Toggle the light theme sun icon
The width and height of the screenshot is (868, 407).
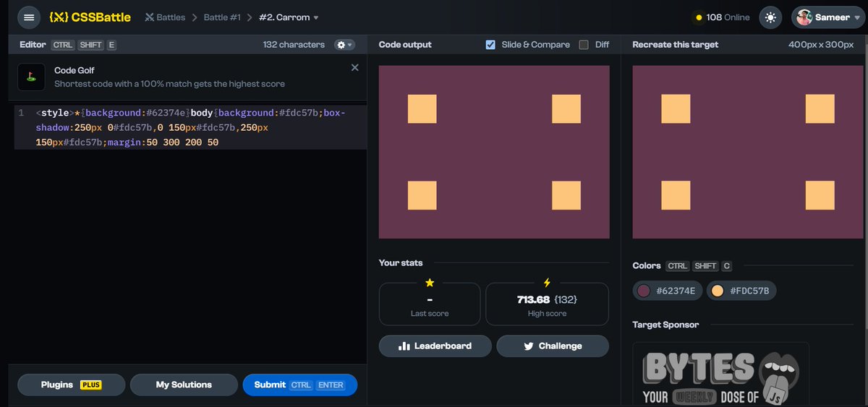[x=770, y=17]
